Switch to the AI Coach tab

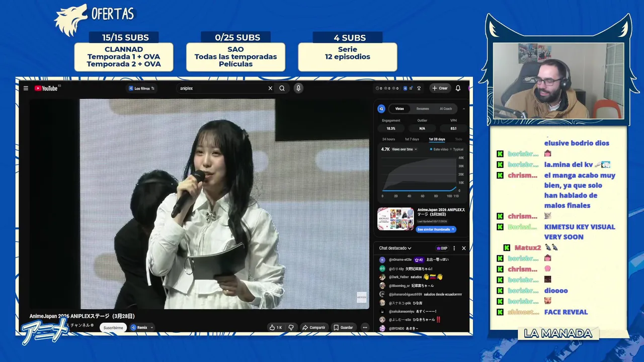click(x=446, y=109)
